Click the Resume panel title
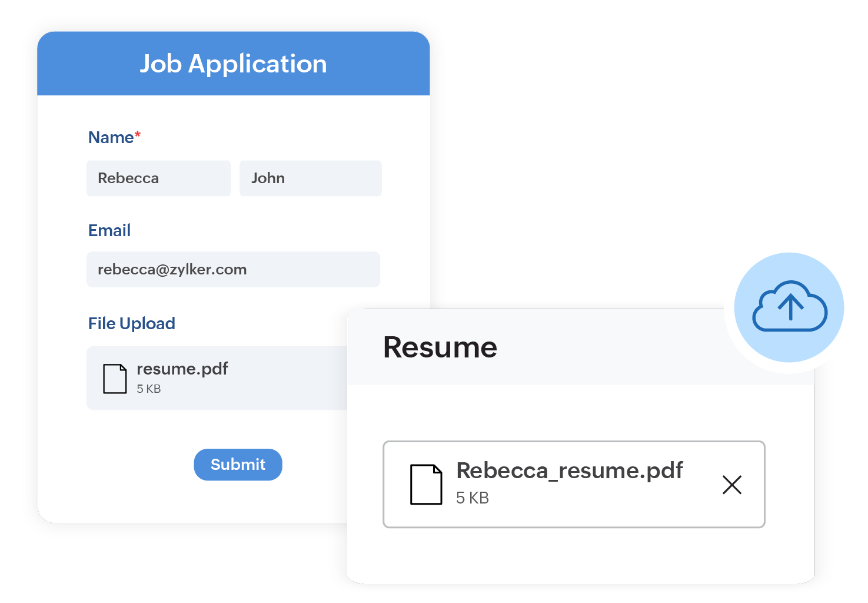This screenshot has height=603, width=868. click(x=440, y=347)
